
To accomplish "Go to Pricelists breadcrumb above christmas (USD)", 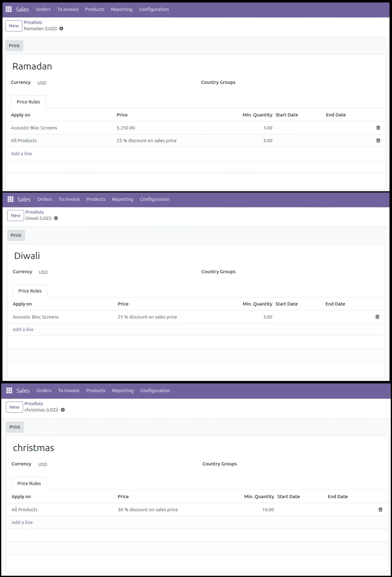I will click(34, 404).
